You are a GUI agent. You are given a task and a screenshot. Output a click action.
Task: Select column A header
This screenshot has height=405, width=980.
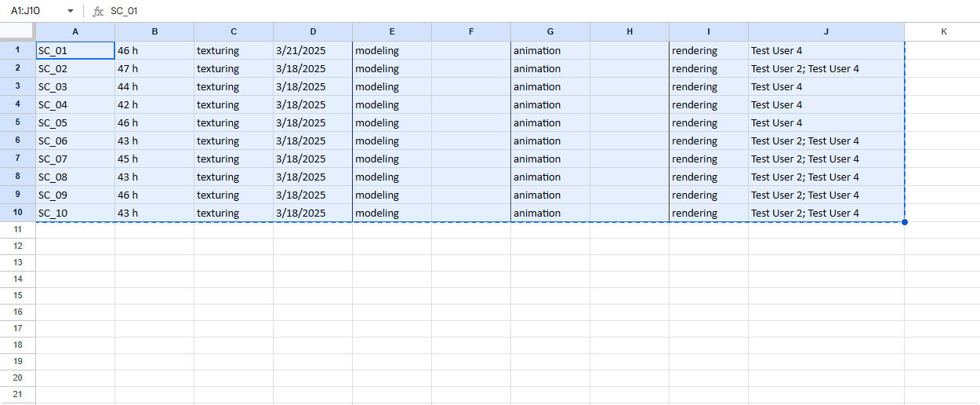click(x=75, y=31)
